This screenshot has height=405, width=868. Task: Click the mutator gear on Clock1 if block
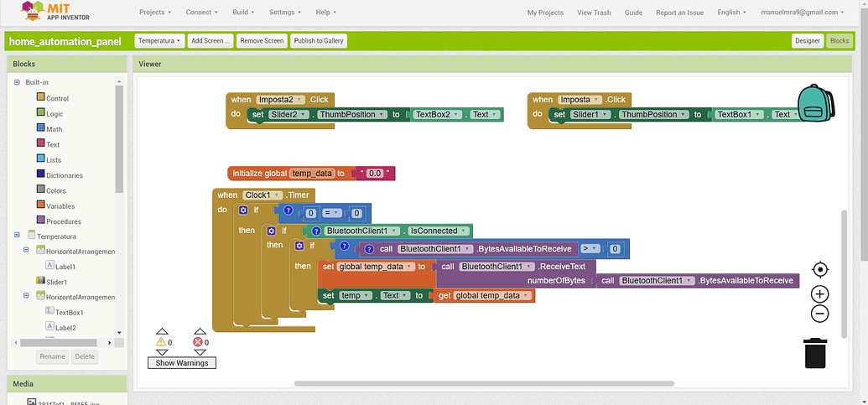[x=243, y=210]
